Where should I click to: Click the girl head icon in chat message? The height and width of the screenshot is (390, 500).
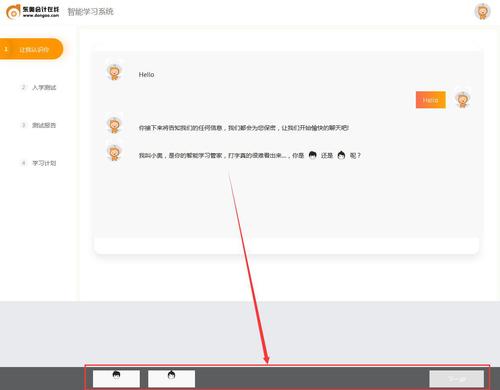pos(341,155)
